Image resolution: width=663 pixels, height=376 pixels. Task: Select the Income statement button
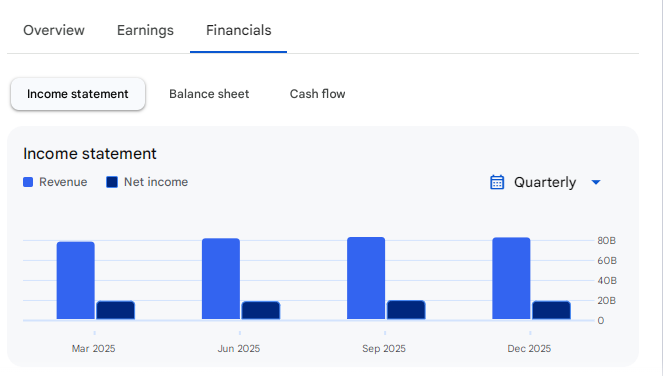tap(78, 94)
